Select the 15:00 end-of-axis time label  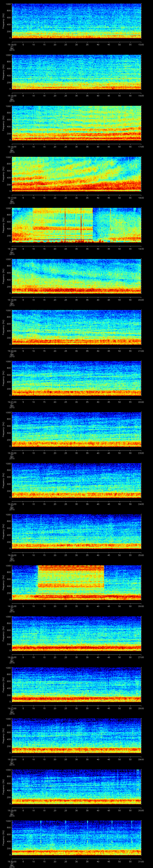tap(141, 44)
